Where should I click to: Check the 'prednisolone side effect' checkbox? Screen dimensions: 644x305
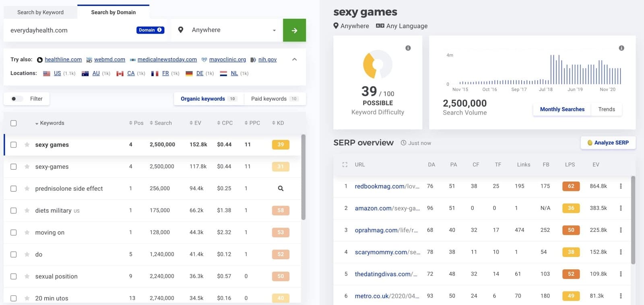pos(14,188)
